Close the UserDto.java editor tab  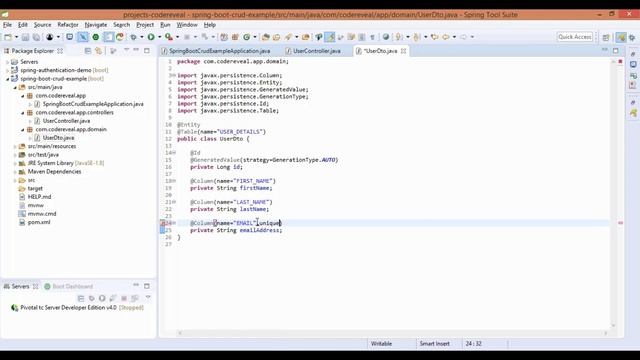click(x=404, y=51)
